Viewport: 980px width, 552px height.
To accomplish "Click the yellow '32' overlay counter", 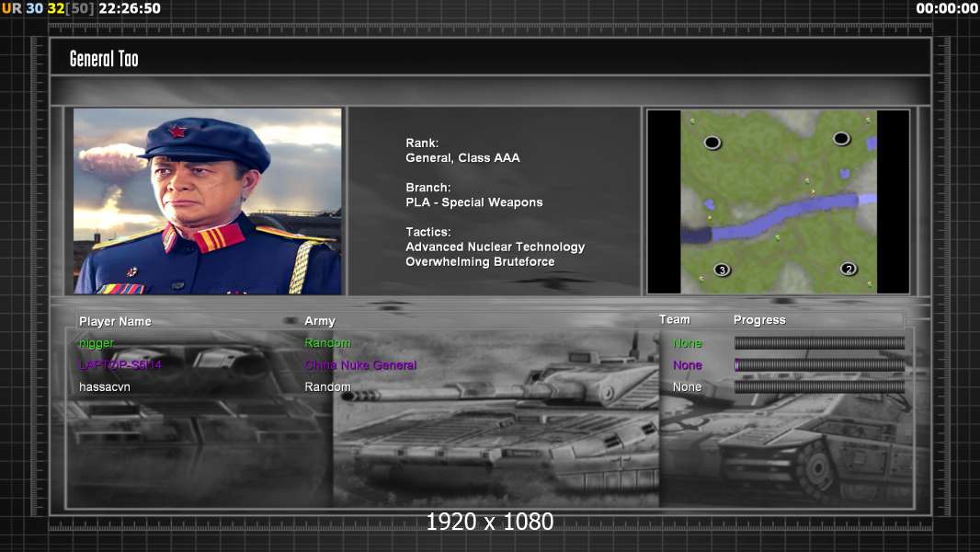I will [56, 8].
